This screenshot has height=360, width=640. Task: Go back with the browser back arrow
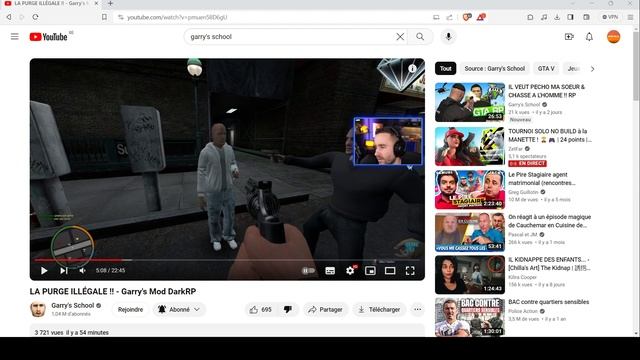(x=9, y=17)
